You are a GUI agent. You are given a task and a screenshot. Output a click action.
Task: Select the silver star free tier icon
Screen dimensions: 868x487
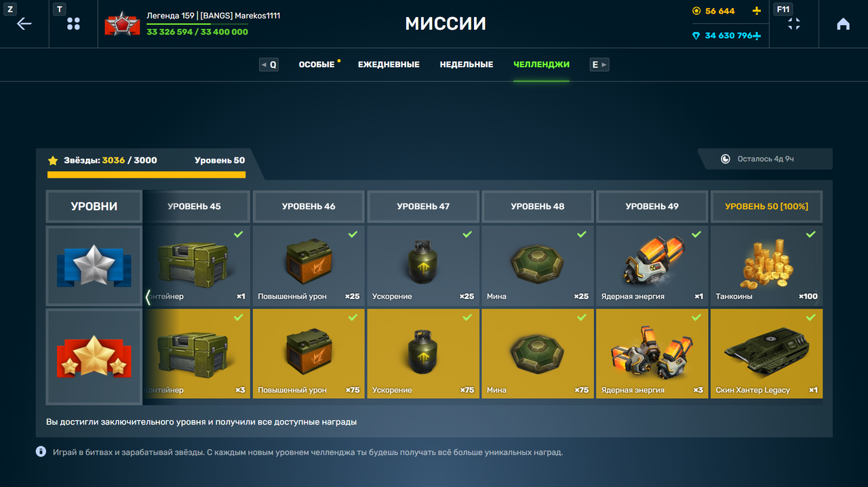click(x=94, y=266)
